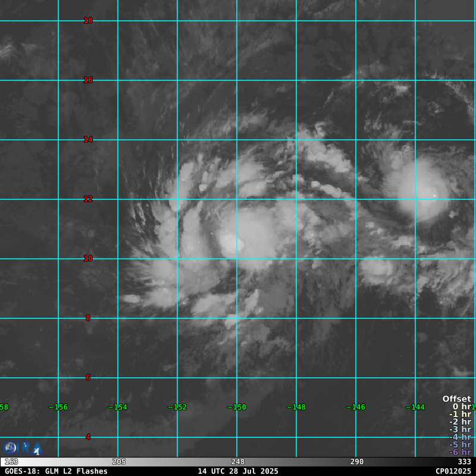The width and height of the screenshot is (476, 476).
Task: Click the GOES-18: GLM L2 Flashes caption
Action: coord(56,471)
